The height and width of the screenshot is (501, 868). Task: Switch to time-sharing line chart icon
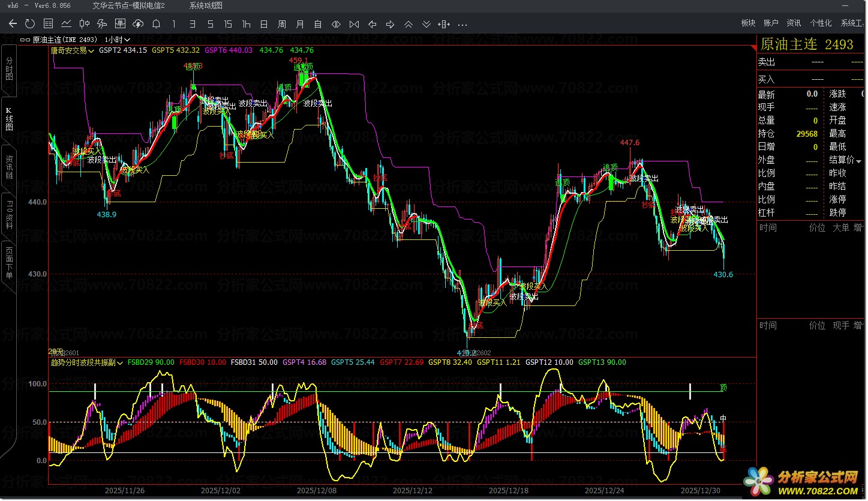(x=66, y=24)
